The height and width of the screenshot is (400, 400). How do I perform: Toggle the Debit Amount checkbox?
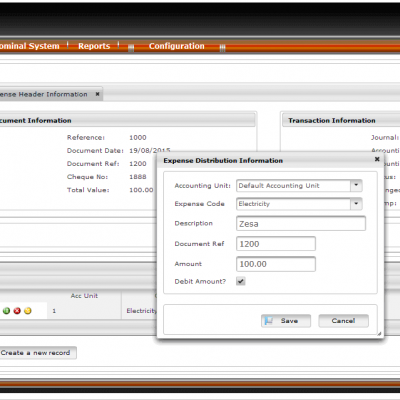240,281
